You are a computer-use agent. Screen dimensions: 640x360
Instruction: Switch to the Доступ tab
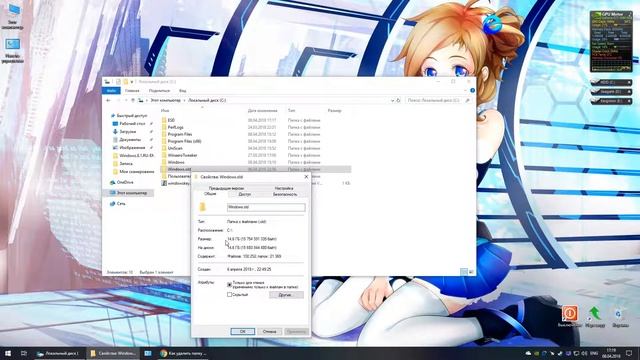(x=244, y=194)
